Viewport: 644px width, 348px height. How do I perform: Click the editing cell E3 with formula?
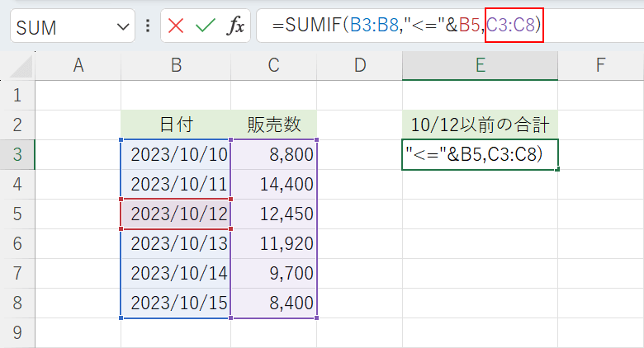pos(480,154)
